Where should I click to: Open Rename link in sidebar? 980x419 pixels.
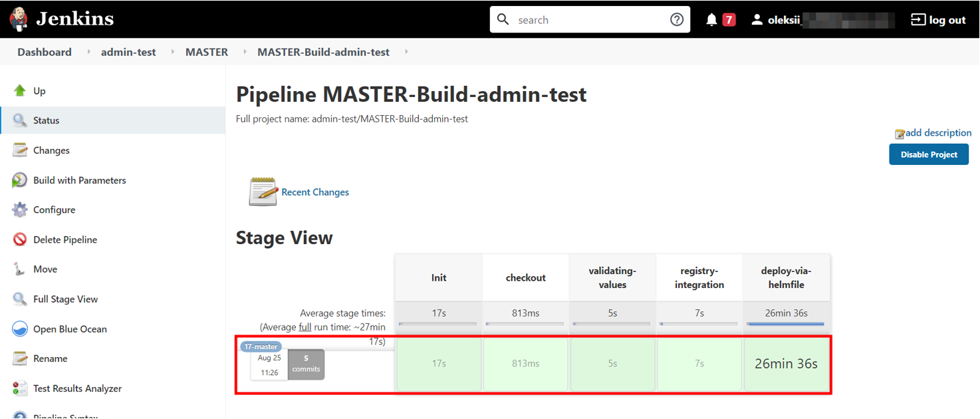51,358
